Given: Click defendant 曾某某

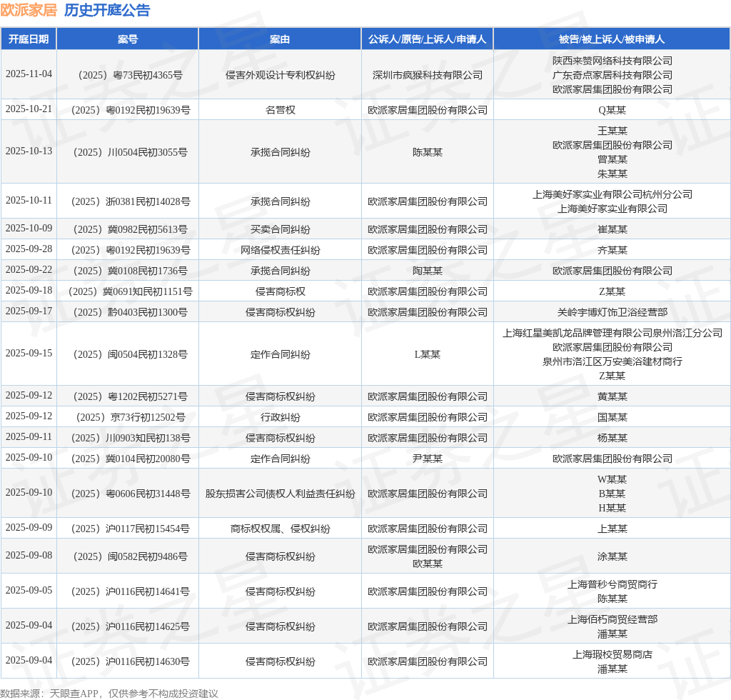Looking at the screenshot, I should click(612, 159).
